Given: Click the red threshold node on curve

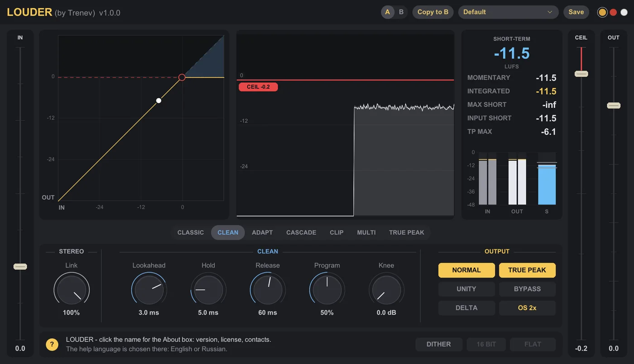Looking at the screenshot, I should click(182, 77).
